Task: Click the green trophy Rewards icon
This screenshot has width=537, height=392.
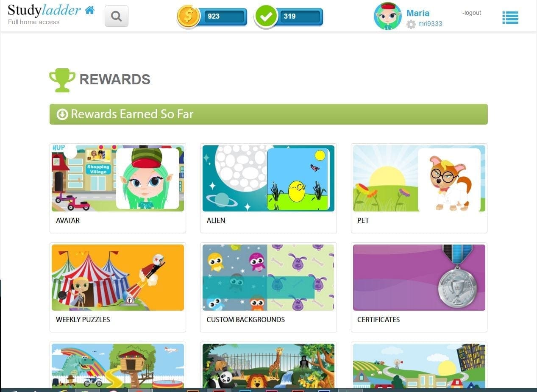Action: coord(62,80)
